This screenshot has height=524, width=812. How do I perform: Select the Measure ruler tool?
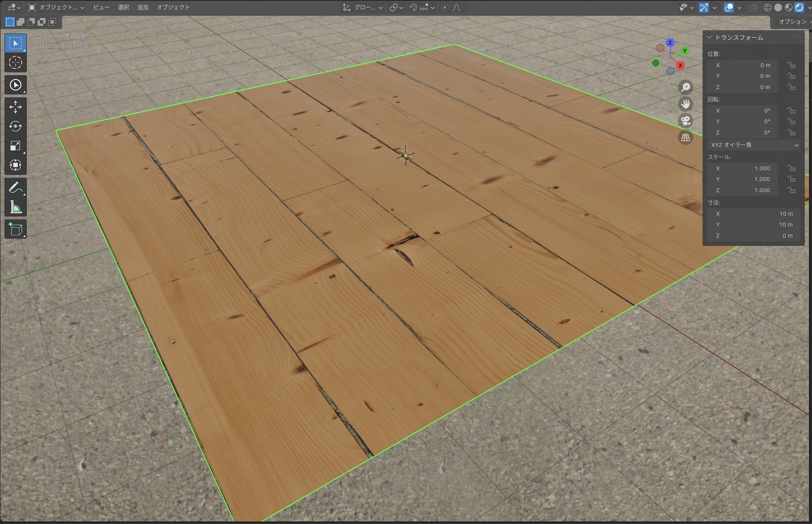point(15,208)
